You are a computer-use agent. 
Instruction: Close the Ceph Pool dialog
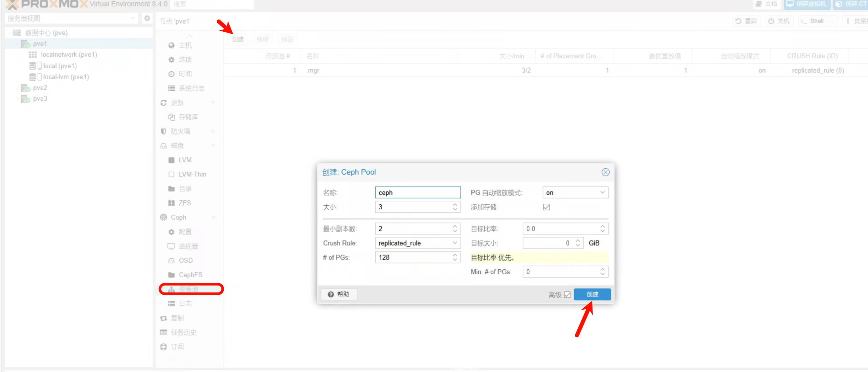point(605,172)
